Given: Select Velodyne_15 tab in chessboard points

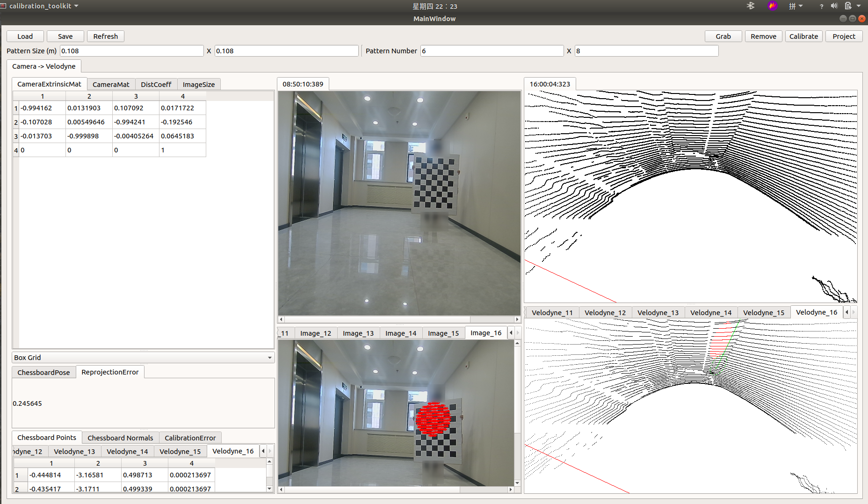Looking at the screenshot, I should (180, 452).
